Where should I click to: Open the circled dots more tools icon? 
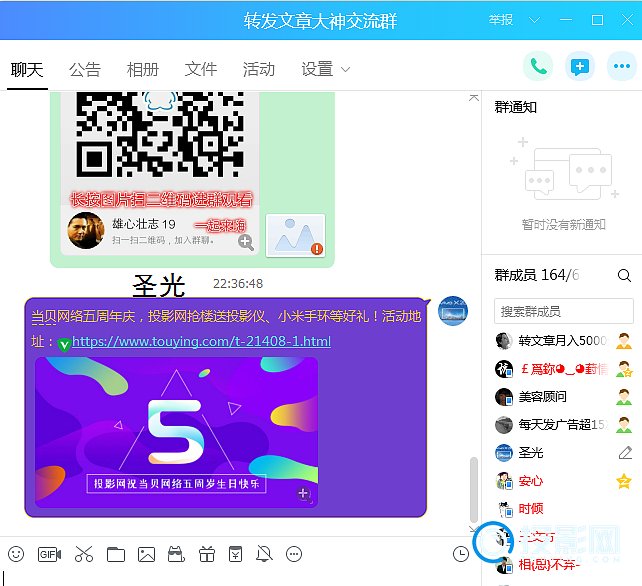(x=294, y=554)
